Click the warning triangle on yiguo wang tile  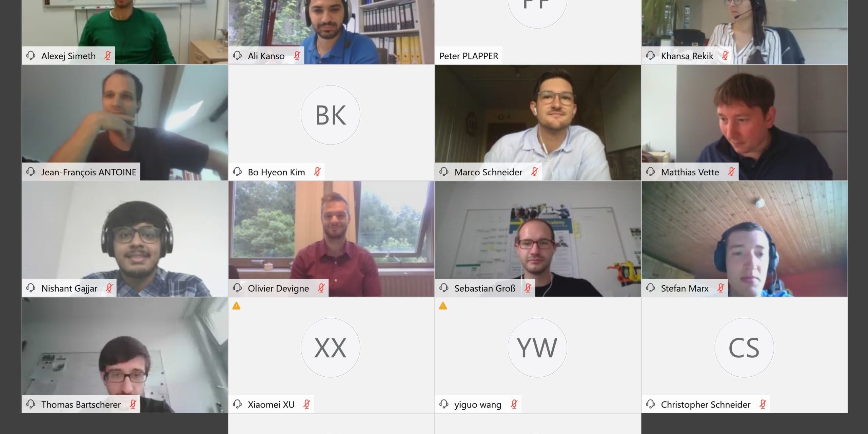pos(443,306)
